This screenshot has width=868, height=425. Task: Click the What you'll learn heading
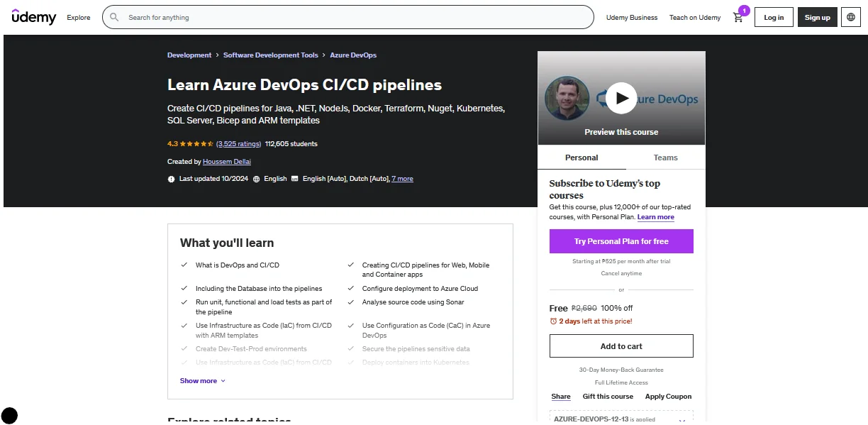[x=227, y=243]
